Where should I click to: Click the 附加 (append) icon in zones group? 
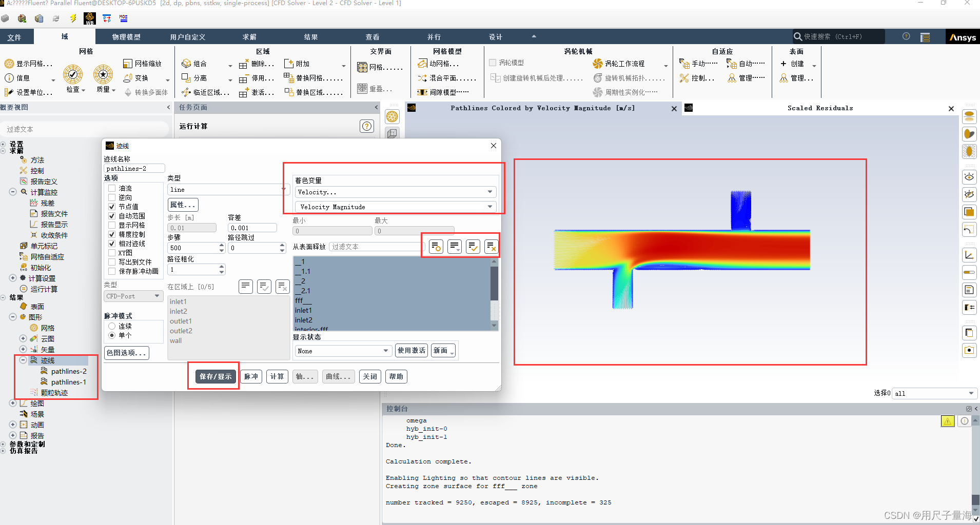tap(288, 64)
